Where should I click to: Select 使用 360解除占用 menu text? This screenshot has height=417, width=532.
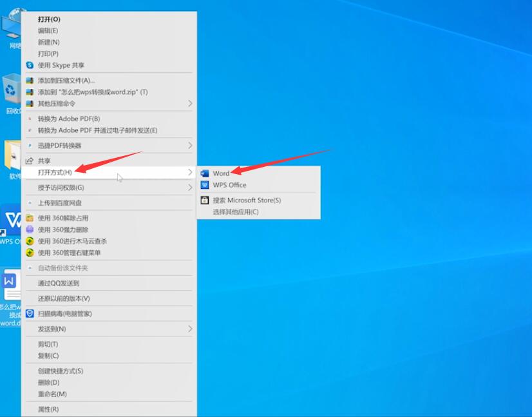tap(63, 218)
